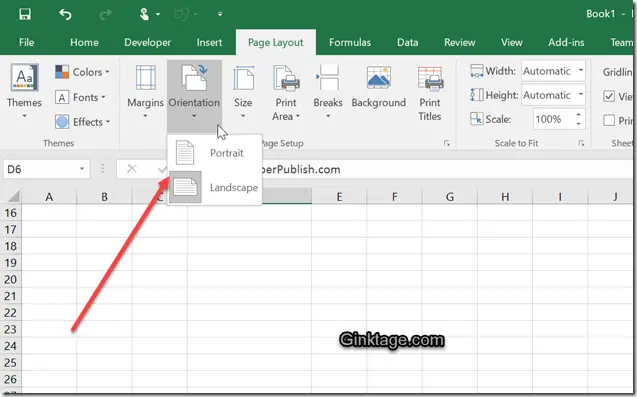Select row 16 header
This screenshot has height=397, width=637.
(x=11, y=213)
